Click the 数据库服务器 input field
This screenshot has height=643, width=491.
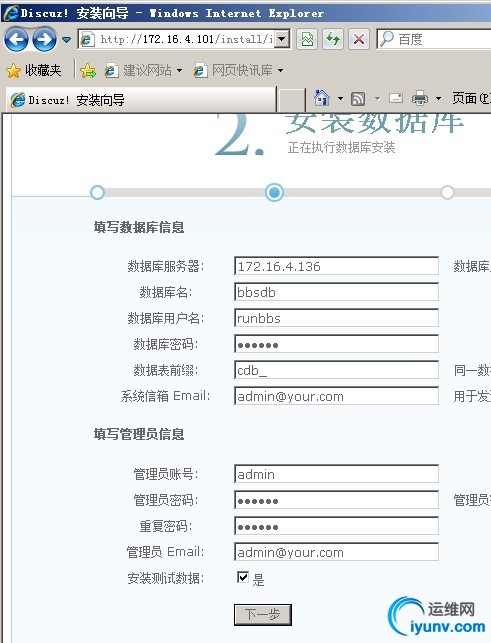tap(336, 266)
